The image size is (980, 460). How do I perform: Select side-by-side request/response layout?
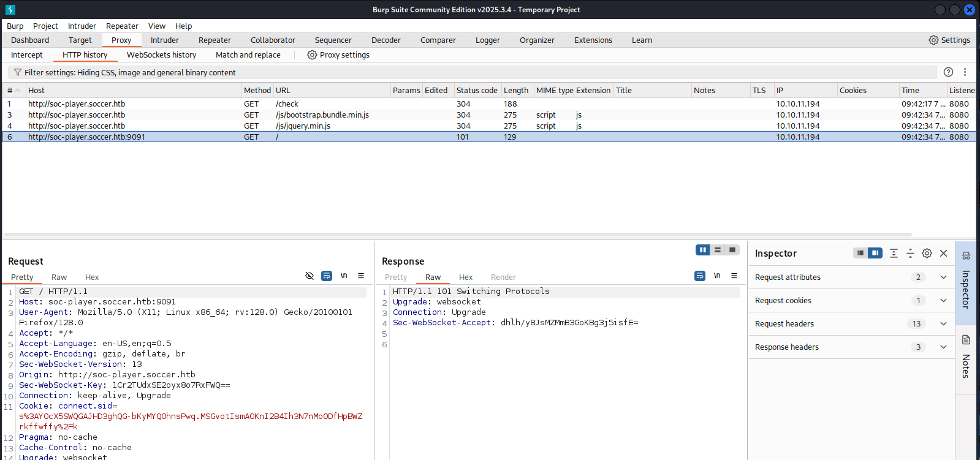703,250
